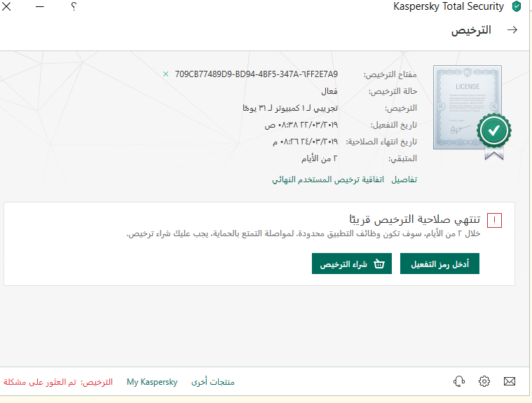Click the Kaspersky Total Security window title
The height and width of the screenshot is (403, 532).
[x=449, y=6]
